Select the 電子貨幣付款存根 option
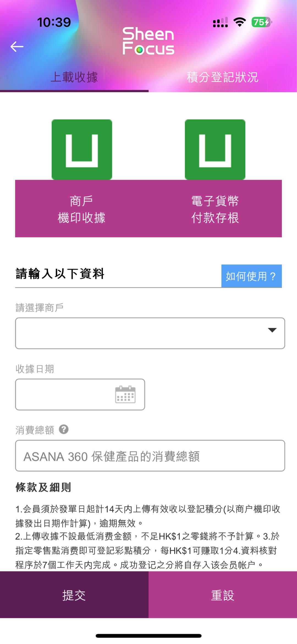Image resolution: width=297 pixels, height=644 pixels. pyautogui.click(x=215, y=209)
